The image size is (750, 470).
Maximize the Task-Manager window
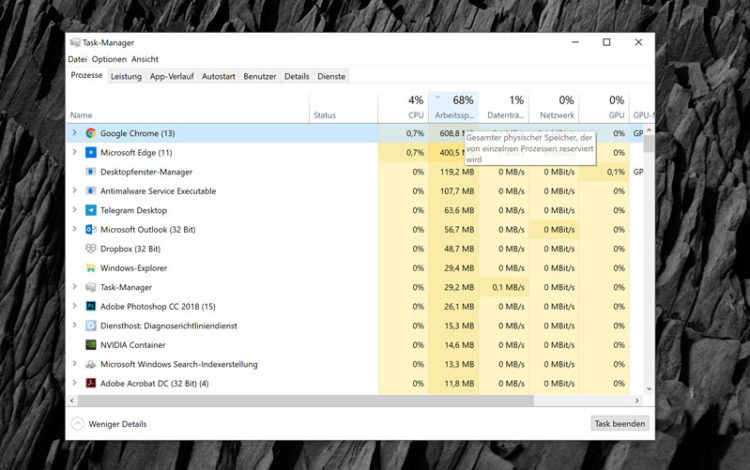(x=607, y=42)
